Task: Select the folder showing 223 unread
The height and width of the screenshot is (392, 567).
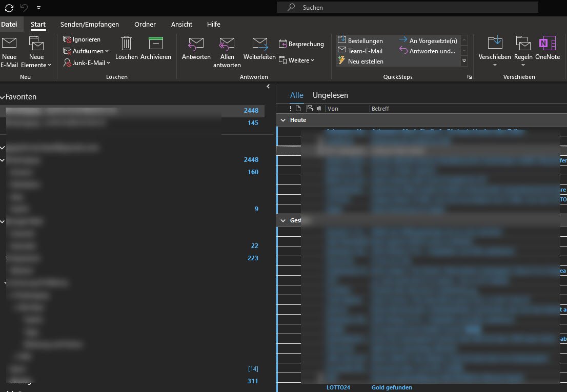Action: pos(132,258)
